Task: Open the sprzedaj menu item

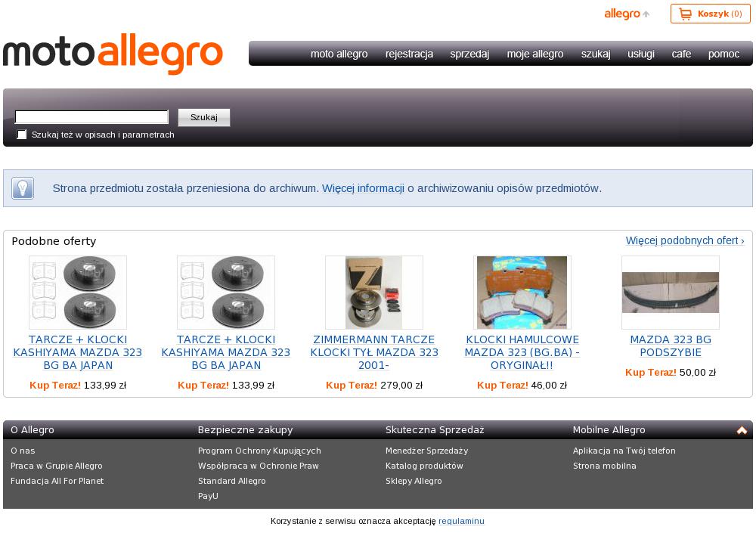Action: 469,54
